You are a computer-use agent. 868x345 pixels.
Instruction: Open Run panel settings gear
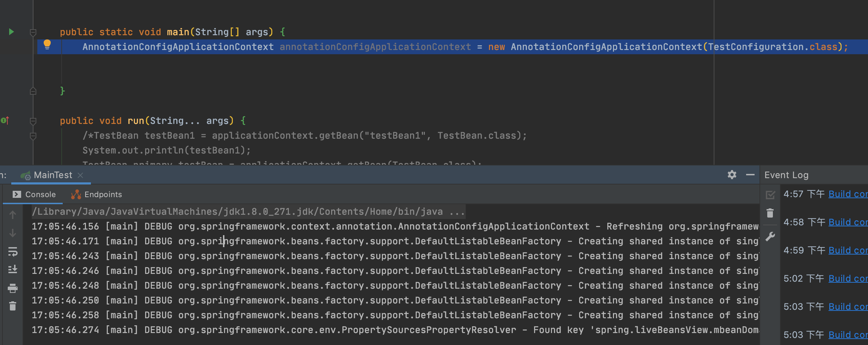(x=732, y=175)
